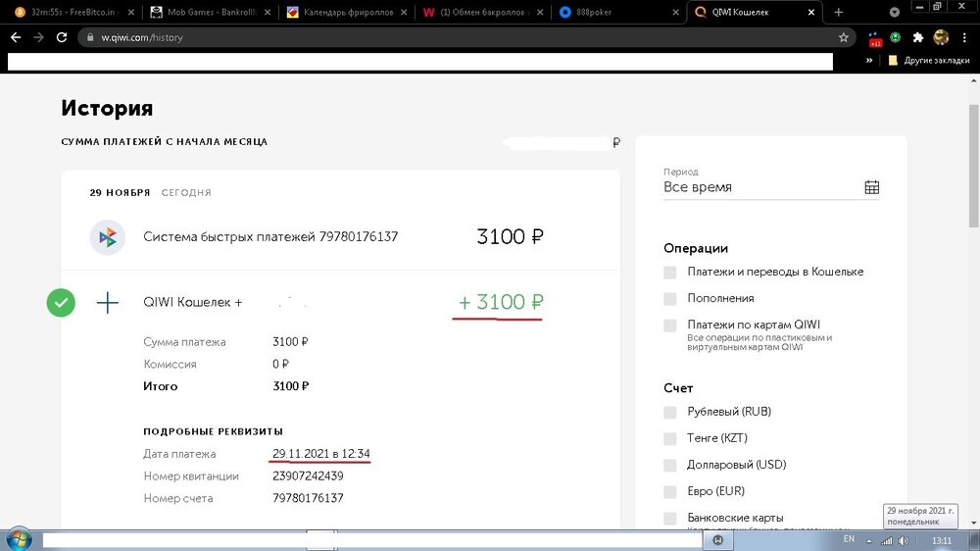Click the plus icon beside QIWI Кошелек
Screen dimensions: 980x551
point(108,303)
